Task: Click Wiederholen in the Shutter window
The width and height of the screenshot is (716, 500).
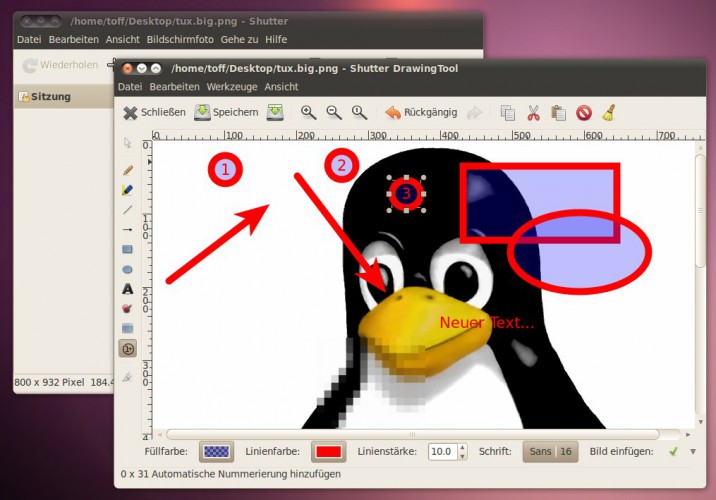Action: (x=61, y=65)
